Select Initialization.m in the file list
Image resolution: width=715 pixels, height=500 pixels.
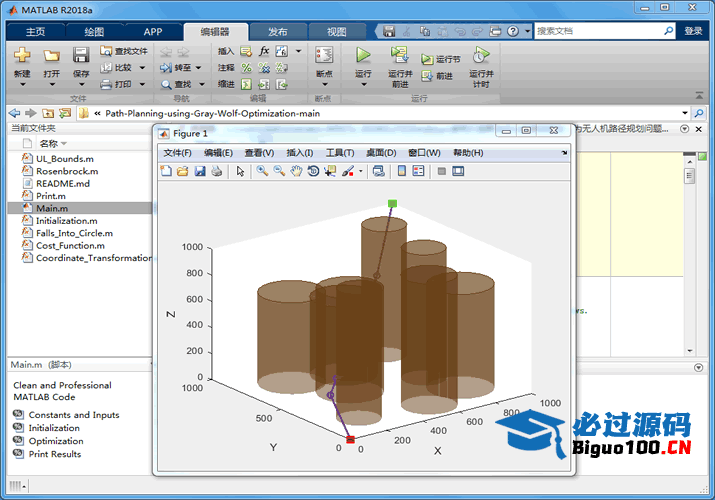click(x=67, y=220)
